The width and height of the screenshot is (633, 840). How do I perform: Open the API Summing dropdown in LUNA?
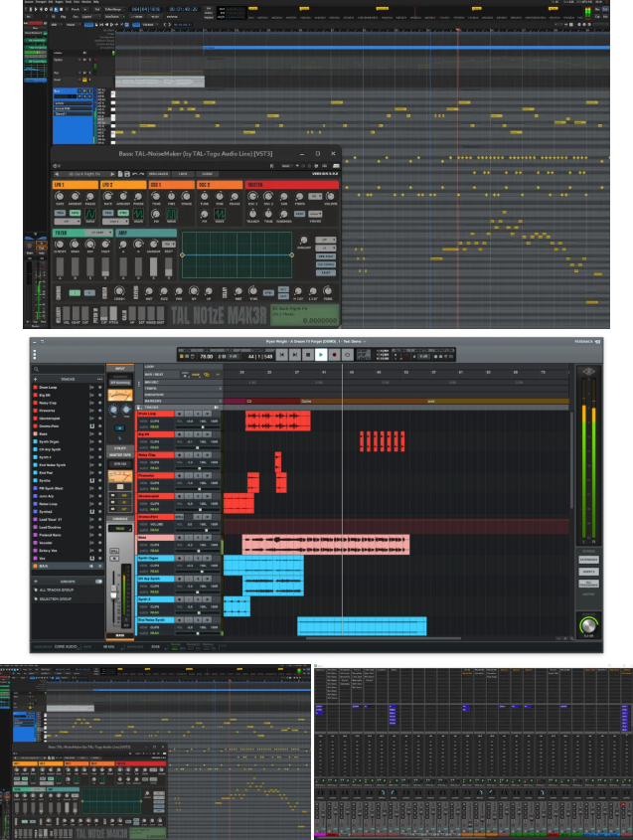(120, 383)
